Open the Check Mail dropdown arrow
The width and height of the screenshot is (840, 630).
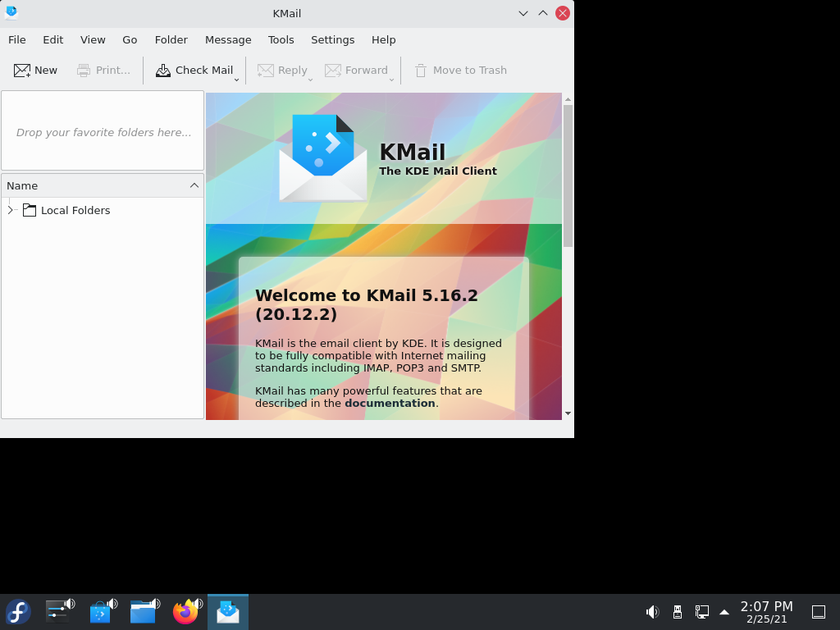236,80
